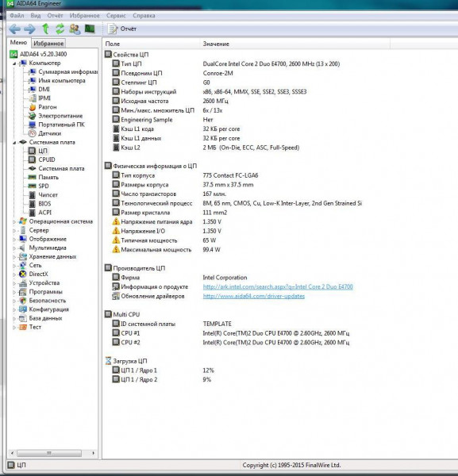Select the Портативный ПК icon
This screenshot has height=476, width=458.
[x=33, y=125]
